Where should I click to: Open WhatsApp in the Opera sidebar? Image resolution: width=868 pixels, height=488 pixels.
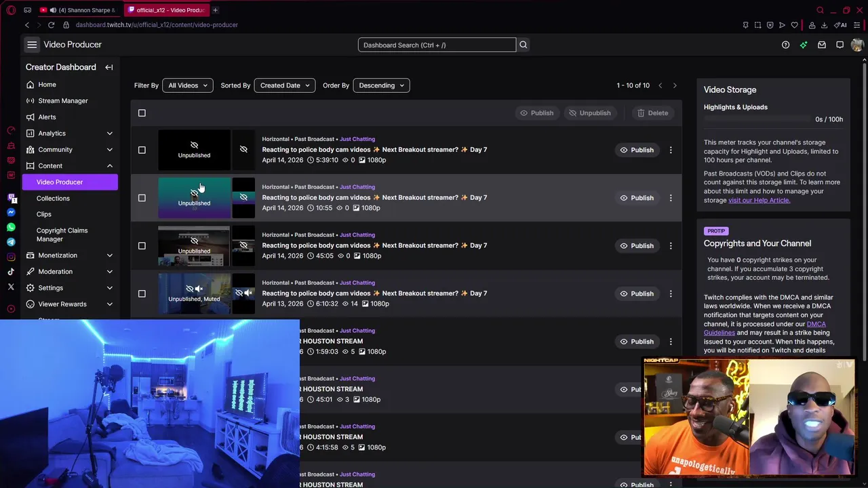[x=11, y=227]
